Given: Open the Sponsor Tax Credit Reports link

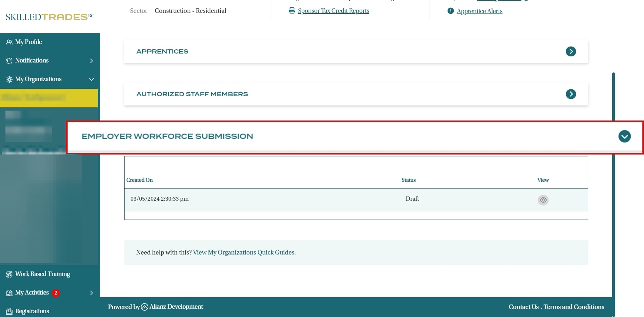Looking at the screenshot, I should [333, 11].
